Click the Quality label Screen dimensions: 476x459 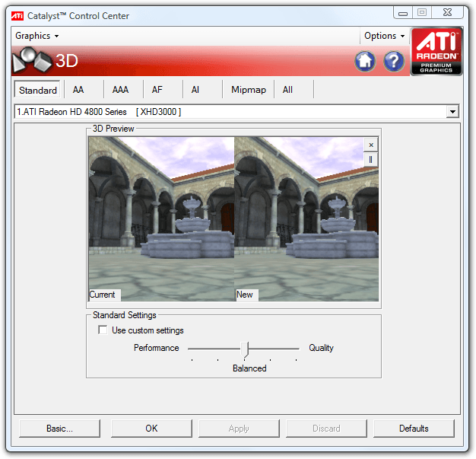coord(321,348)
